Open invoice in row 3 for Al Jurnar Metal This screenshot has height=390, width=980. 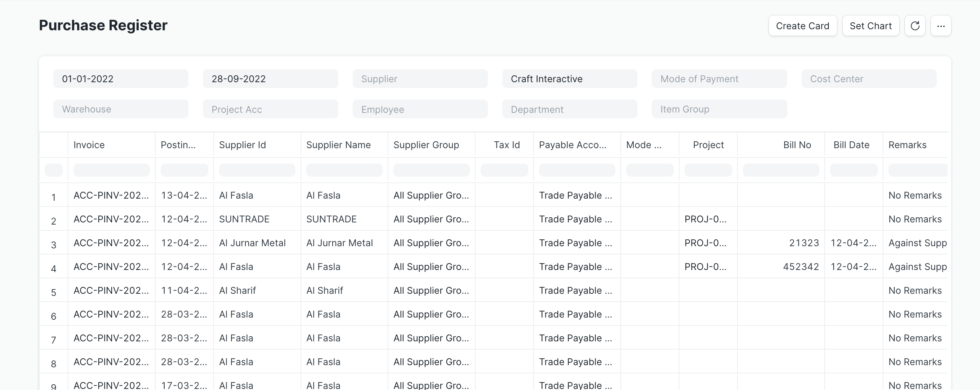(x=111, y=243)
